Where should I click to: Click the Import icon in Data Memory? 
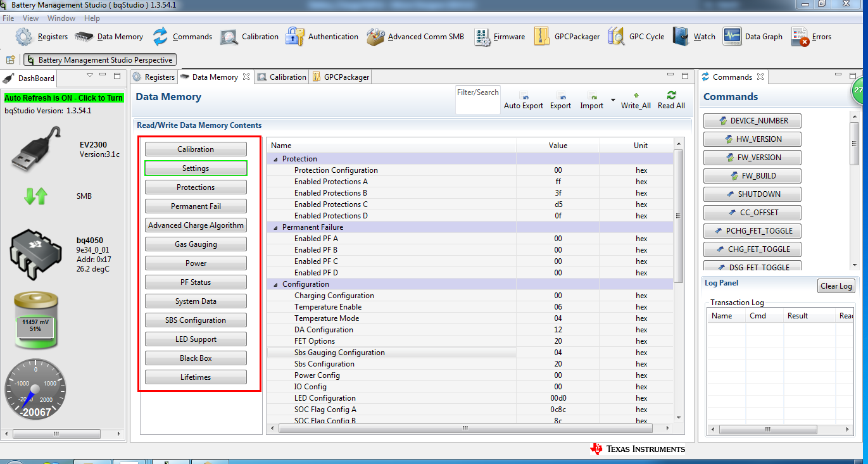tap(592, 101)
